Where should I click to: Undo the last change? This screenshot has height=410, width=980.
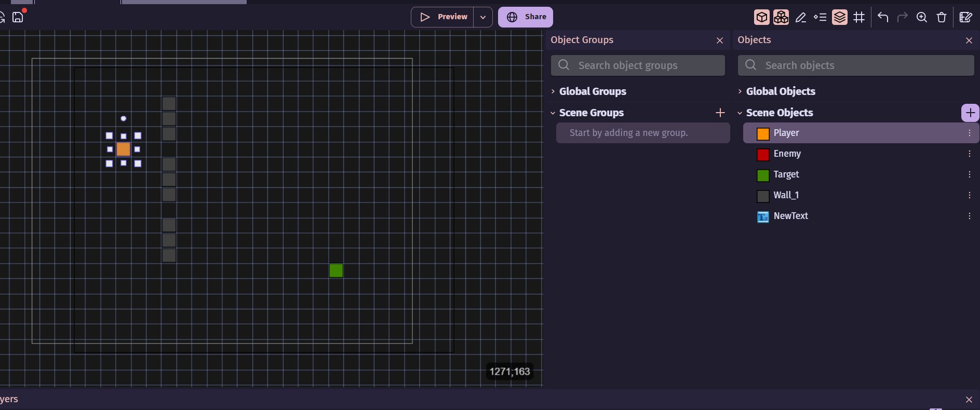883,17
